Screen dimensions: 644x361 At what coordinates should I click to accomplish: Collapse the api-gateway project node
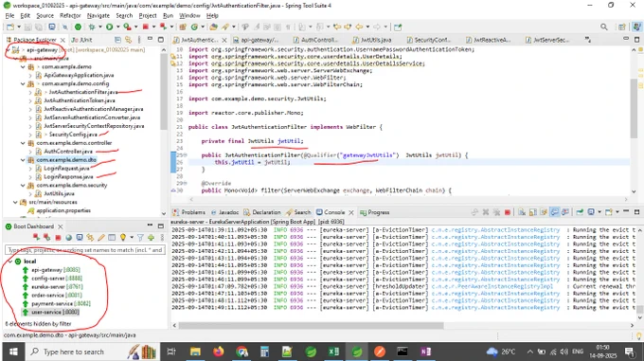tap(9, 49)
